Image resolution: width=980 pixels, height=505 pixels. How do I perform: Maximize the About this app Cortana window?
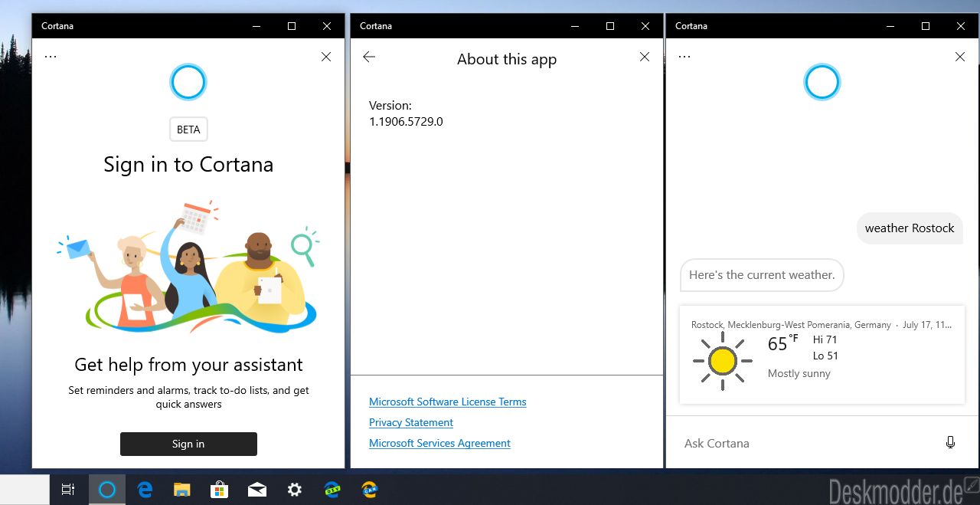point(610,26)
